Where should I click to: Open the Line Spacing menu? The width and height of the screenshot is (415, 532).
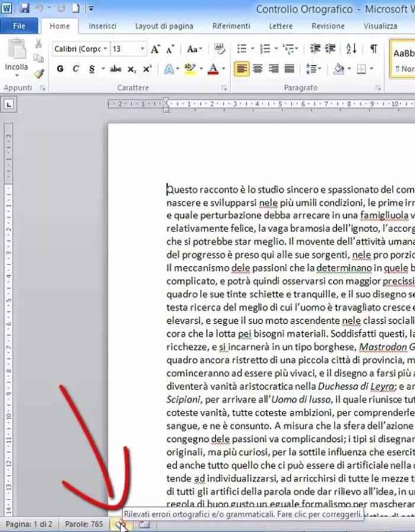click(313, 69)
